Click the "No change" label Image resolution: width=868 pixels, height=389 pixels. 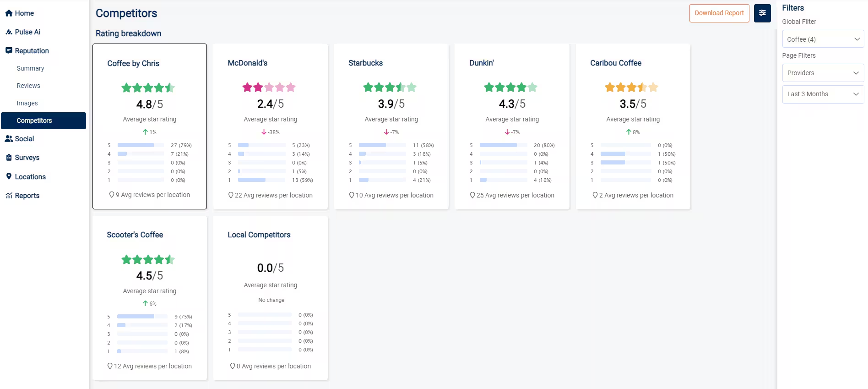[x=271, y=300]
